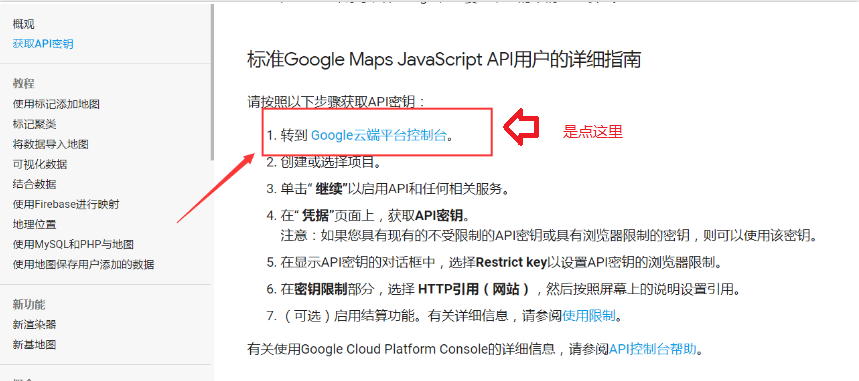Viewport: 859px width, 381px height.
Task: Open 使用MySQL和PHP与地图 tutorial
Action: [73, 244]
